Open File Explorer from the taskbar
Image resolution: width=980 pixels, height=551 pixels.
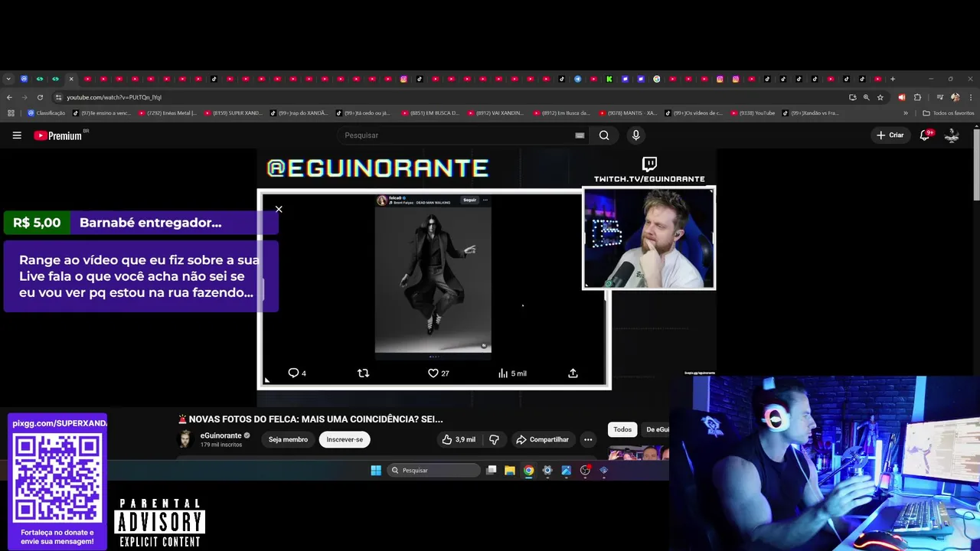pyautogui.click(x=510, y=471)
